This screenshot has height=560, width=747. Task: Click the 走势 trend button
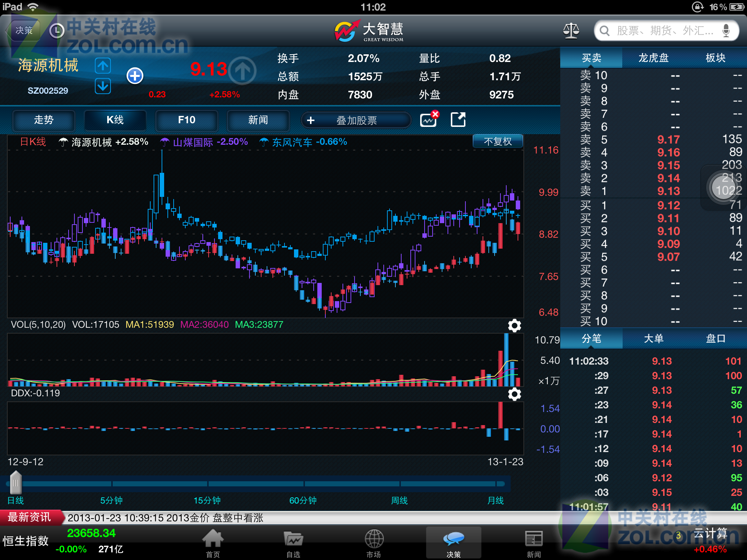[x=44, y=120]
